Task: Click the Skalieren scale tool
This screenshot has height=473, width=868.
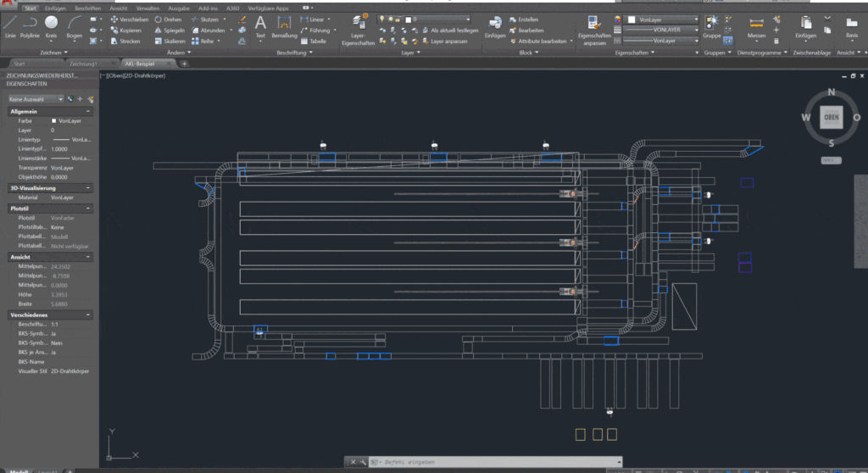Action: click(170, 41)
